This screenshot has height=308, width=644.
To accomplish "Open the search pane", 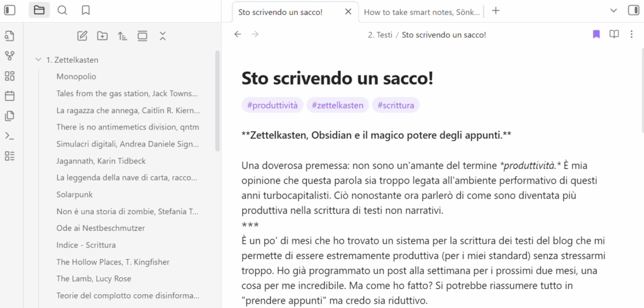I will (x=62, y=10).
